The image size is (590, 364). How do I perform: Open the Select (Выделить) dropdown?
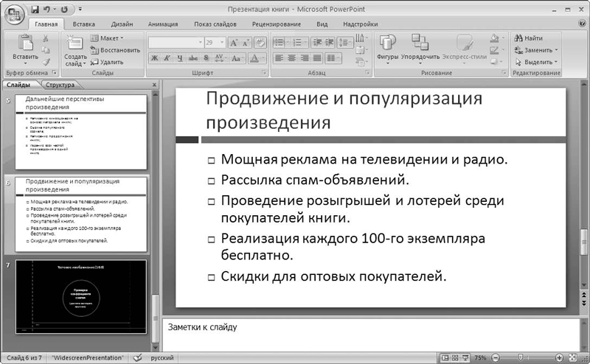point(538,62)
